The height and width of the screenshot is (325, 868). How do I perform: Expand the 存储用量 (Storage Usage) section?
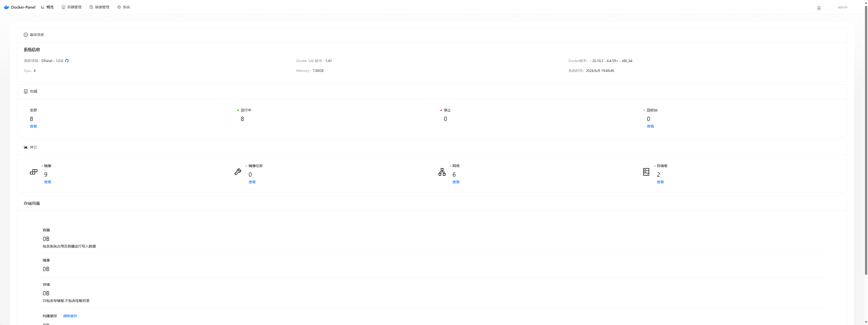click(x=32, y=203)
